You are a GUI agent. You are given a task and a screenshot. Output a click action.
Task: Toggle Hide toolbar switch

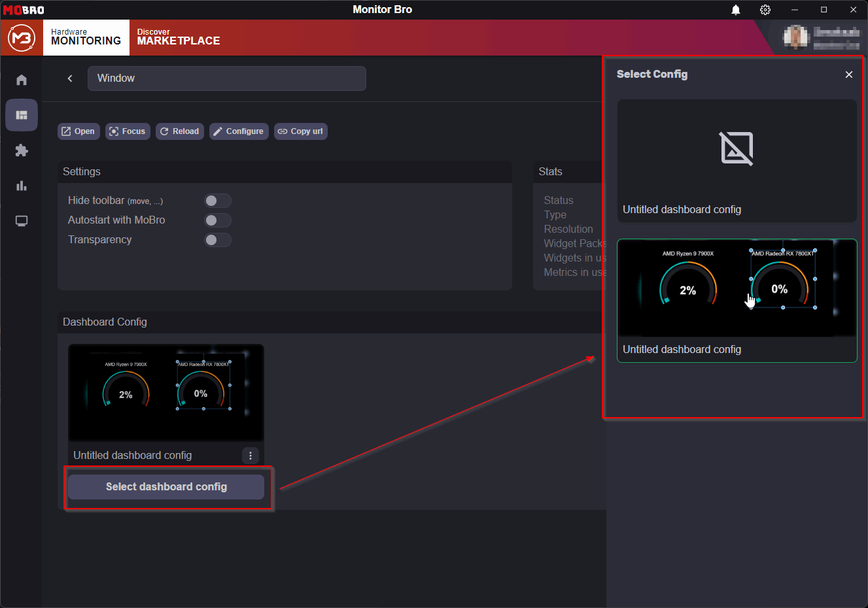(218, 201)
